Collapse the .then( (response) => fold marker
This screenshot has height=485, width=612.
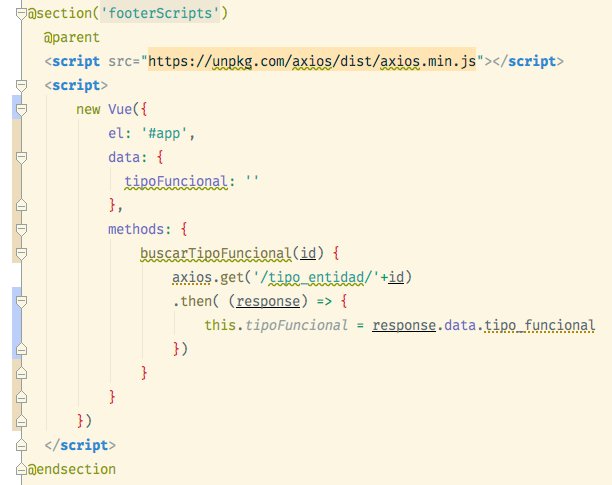point(21,301)
